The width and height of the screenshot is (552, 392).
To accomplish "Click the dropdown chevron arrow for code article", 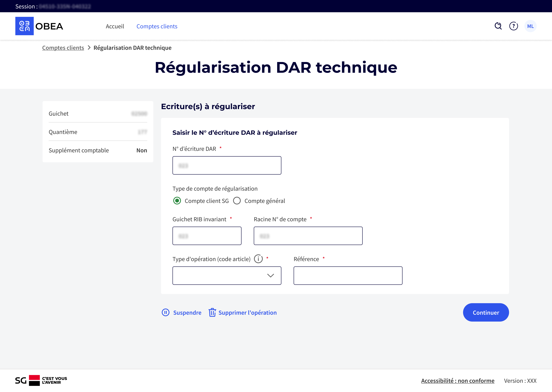I will [x=270, y=275].
